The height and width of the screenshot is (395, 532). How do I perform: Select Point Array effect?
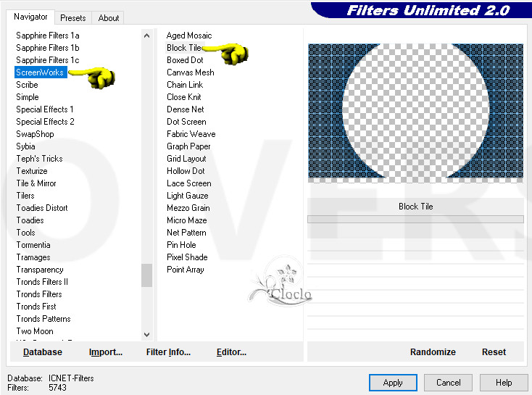[185, 270]
